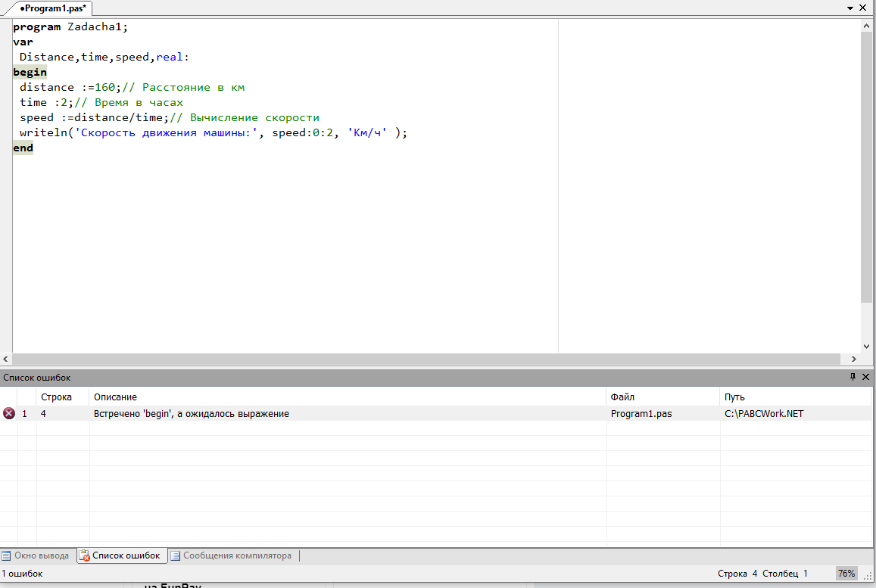This screenshot has width=876, height=588.
Task: Switch to the Окно вывода tab
Action: 36,555
